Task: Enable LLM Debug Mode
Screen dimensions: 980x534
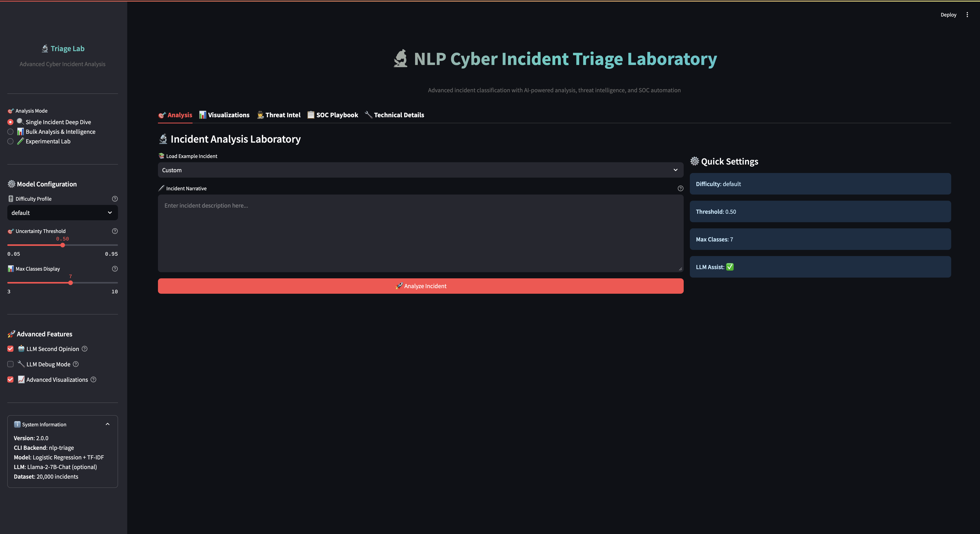Action: pyautogui.click(x=10, y=364)
